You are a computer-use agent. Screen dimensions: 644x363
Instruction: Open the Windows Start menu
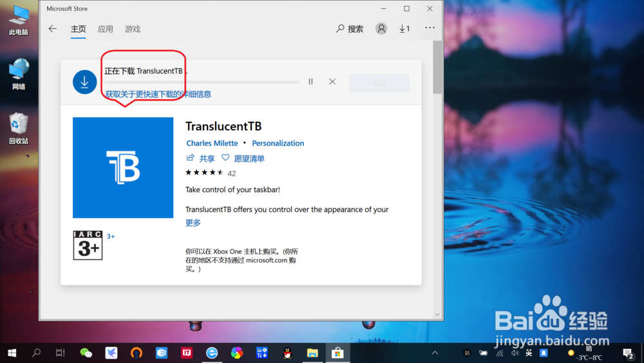[x=12, y=353]
